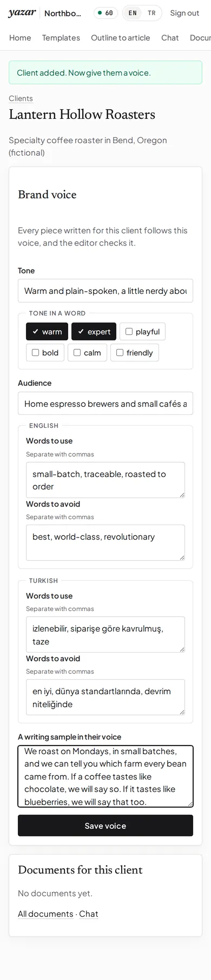Viewport: 211px width, 980px height.
Task: Switch language to TR
Action: (x=151, y=13)
